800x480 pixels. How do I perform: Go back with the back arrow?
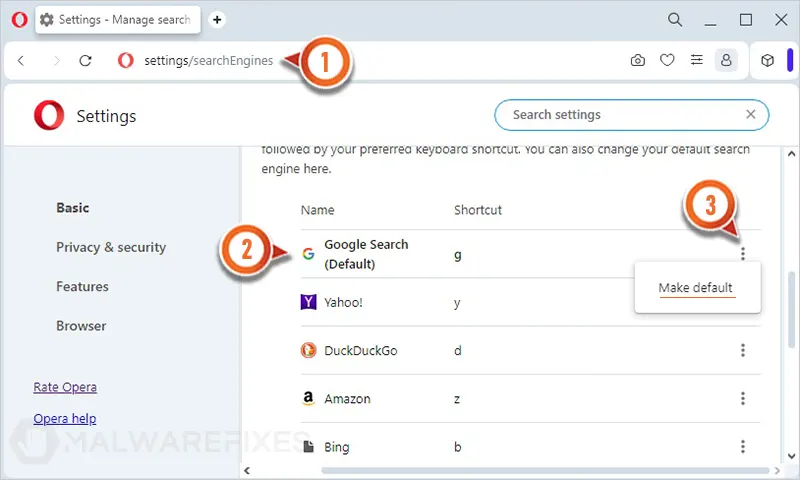point(21,61)
